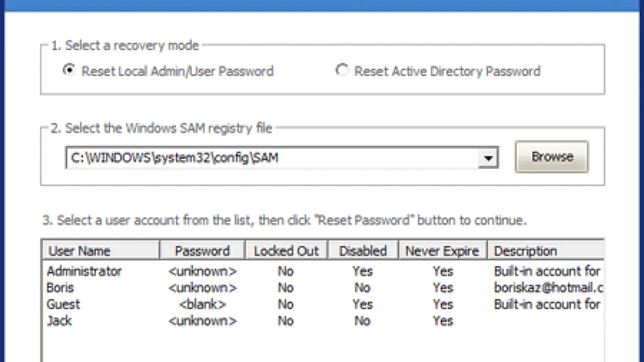
Task: Select the Administrator user row
Action: [x=323, y=271]
